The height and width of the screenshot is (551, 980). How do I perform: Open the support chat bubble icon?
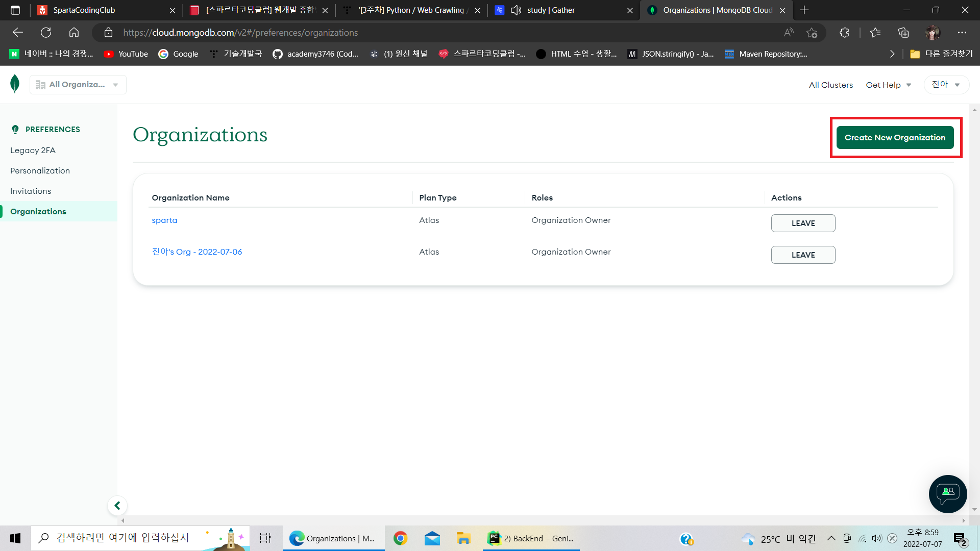point(947,493)
